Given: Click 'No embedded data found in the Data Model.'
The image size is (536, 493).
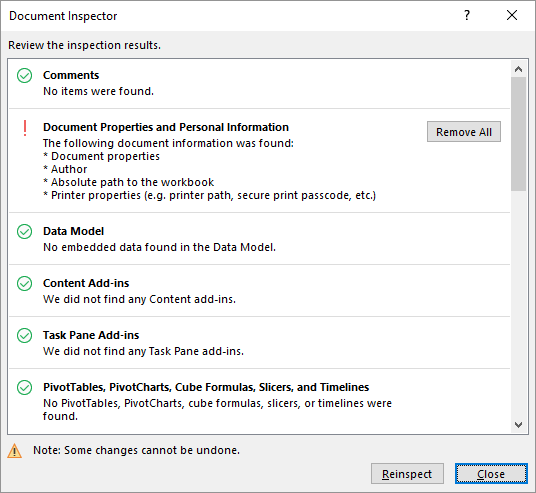Looking at the screenshot, I should tap(159, 247).
